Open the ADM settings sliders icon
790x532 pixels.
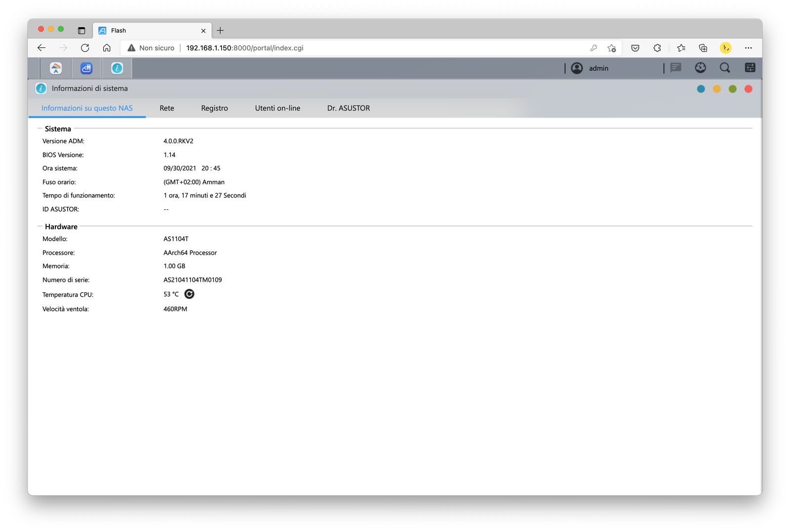[750, 68]
